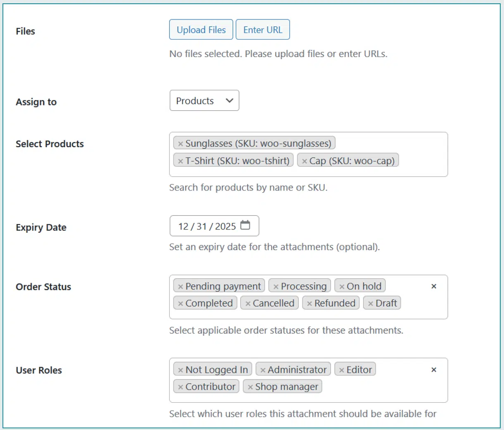Click the Enter URL button
504x430 pixels.
point(263,30)
